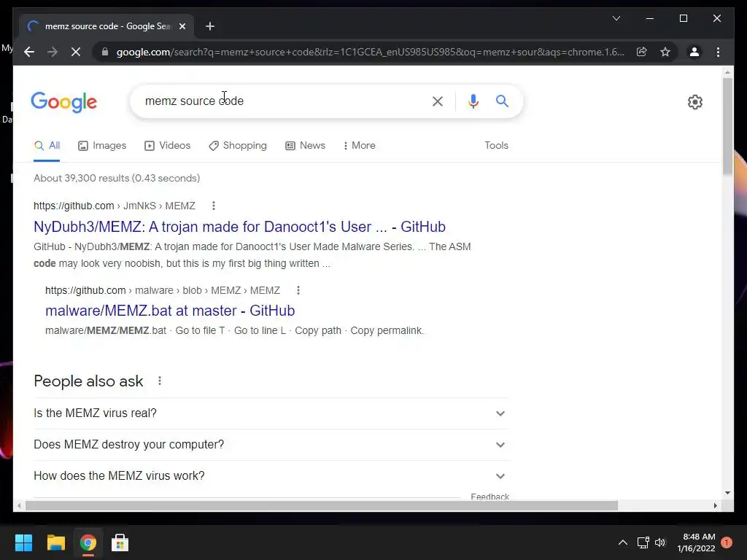This screenshot has height=560, width=747.
Task: Click the horizontal scrollbar right arrow
Action: [x=715, y=506]
